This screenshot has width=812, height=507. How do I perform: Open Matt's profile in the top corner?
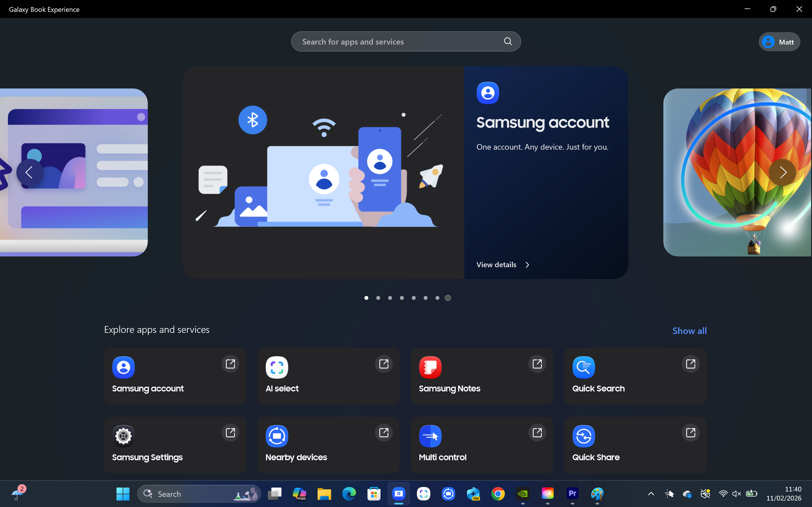tap(779, 41)
